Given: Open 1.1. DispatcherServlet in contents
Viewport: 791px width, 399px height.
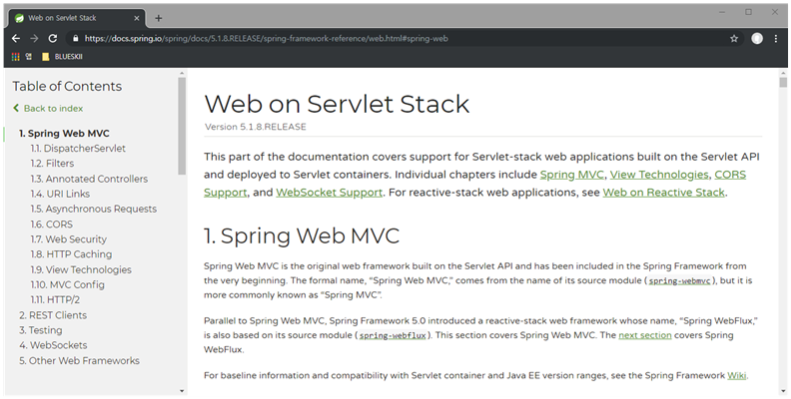Looking at the screenshot, I should (x=78, y=148).
